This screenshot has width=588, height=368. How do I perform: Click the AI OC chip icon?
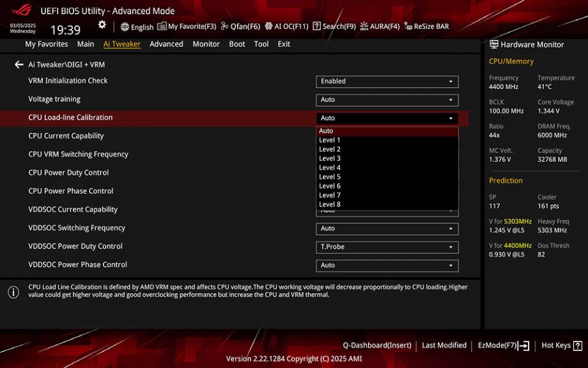point(268,26)
